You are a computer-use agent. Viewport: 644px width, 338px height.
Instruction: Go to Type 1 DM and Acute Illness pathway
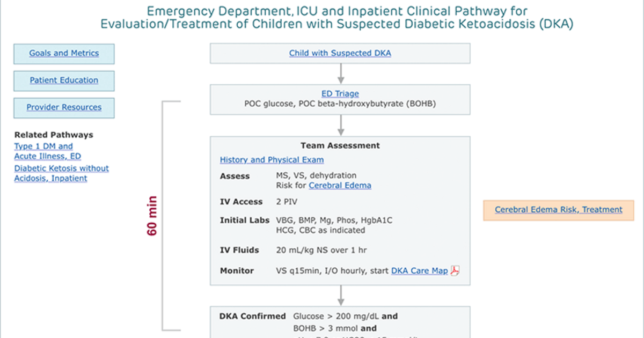[47, 151]
